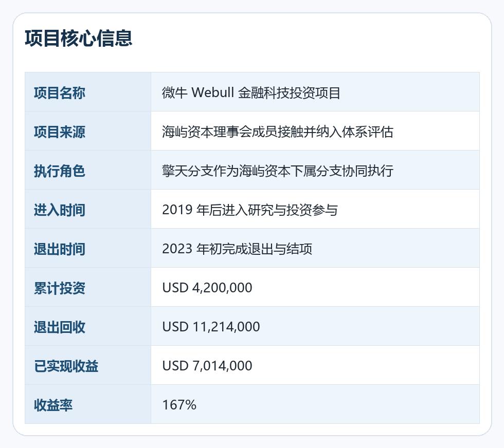Click the 项目名称 label cell
This screenshot has height=448, width=504.
(x=88, y=92)
